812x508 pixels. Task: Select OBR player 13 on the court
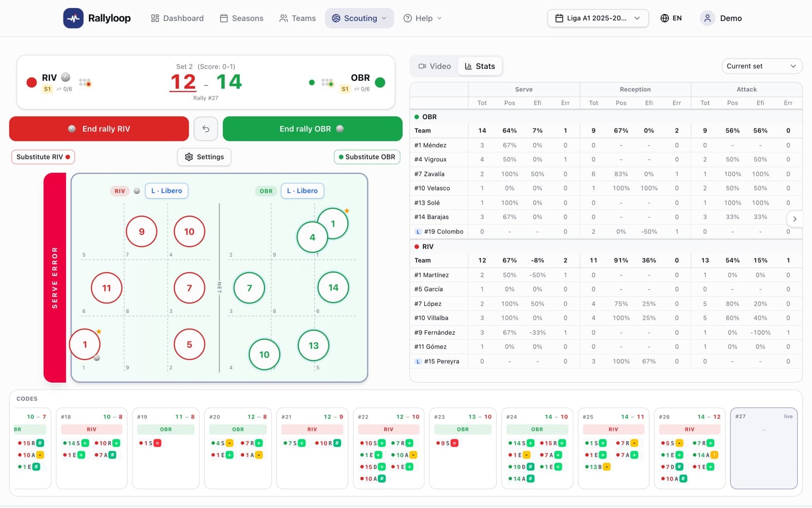tap(314, 345)
